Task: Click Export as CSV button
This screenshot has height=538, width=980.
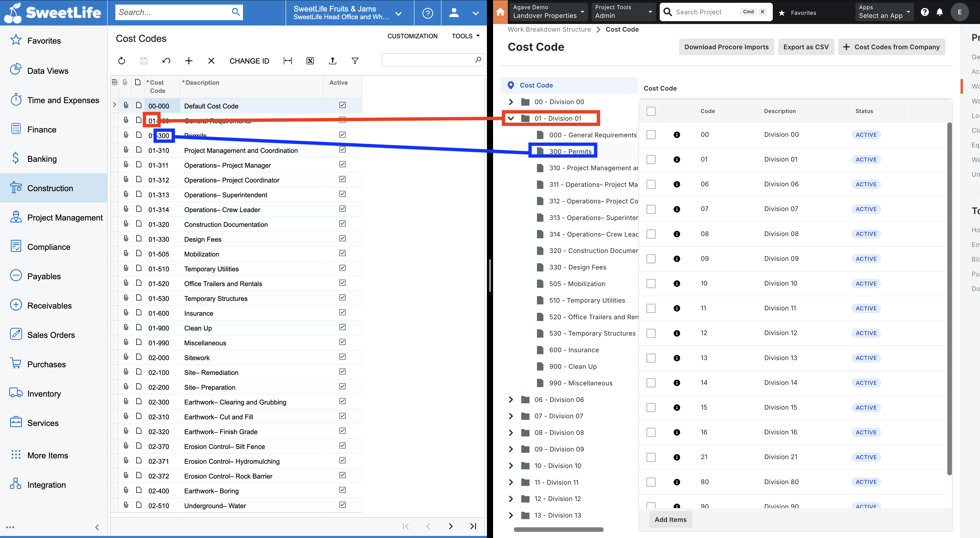Action: click(806, 47)
